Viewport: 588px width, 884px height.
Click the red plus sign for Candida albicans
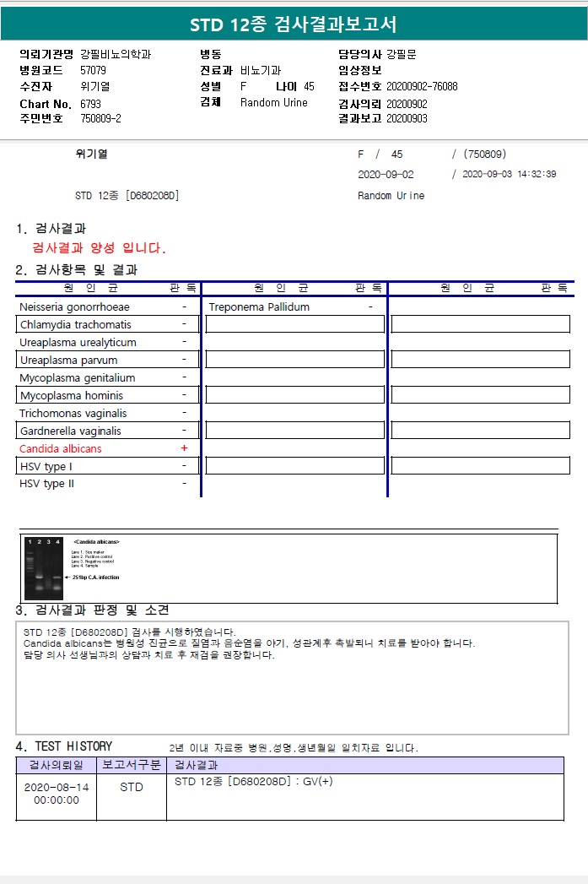click(184, 448)
